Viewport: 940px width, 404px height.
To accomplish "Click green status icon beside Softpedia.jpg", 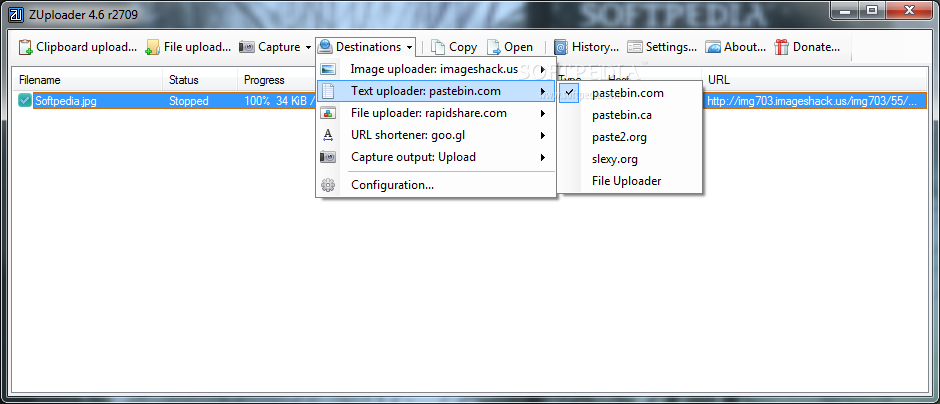I will (25, 101).
